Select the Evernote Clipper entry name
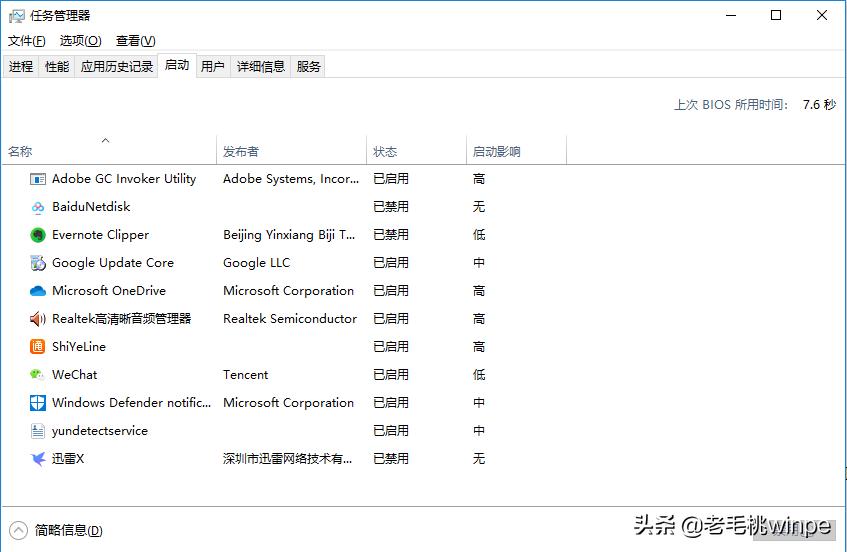 click(x=100, y=235)
